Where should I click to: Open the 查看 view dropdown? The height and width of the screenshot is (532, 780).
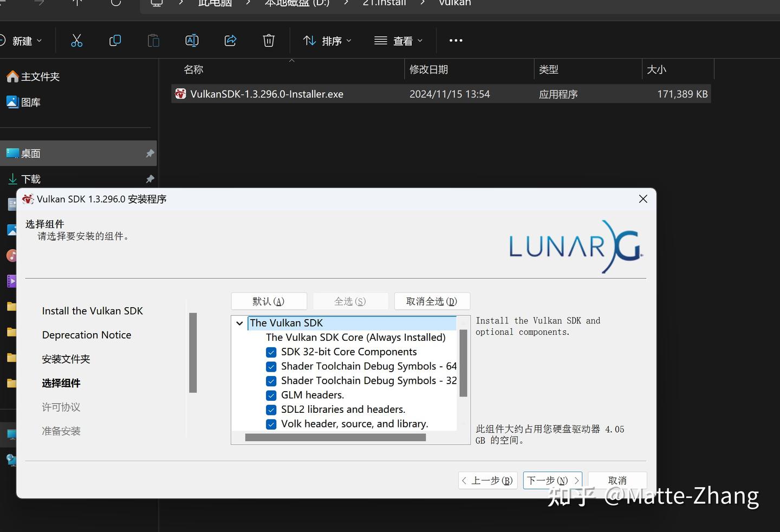click(x=398, y=41)
